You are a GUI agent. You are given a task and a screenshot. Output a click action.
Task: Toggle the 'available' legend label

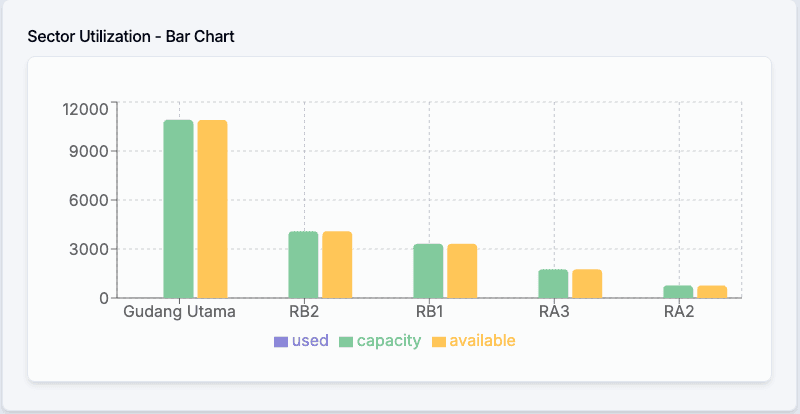(482, 341)
